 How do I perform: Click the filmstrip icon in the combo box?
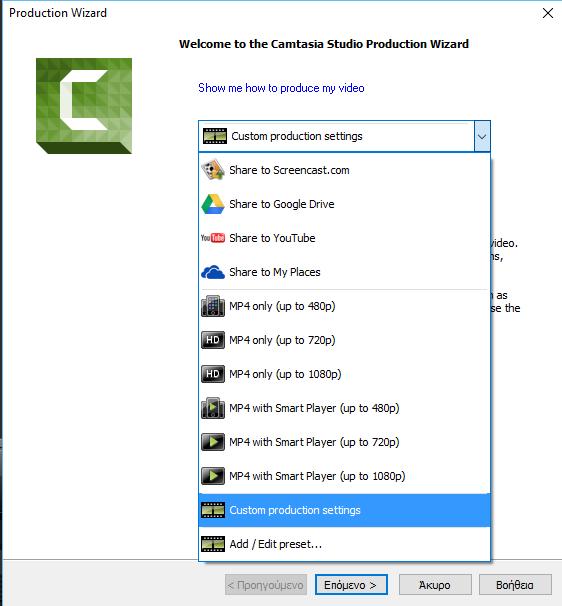[215, 136]
